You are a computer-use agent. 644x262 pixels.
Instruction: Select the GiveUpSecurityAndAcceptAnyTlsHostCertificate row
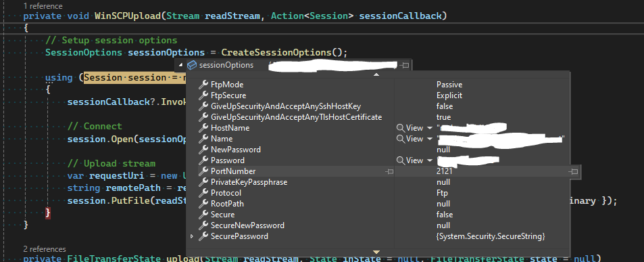[x=378, y=117]
